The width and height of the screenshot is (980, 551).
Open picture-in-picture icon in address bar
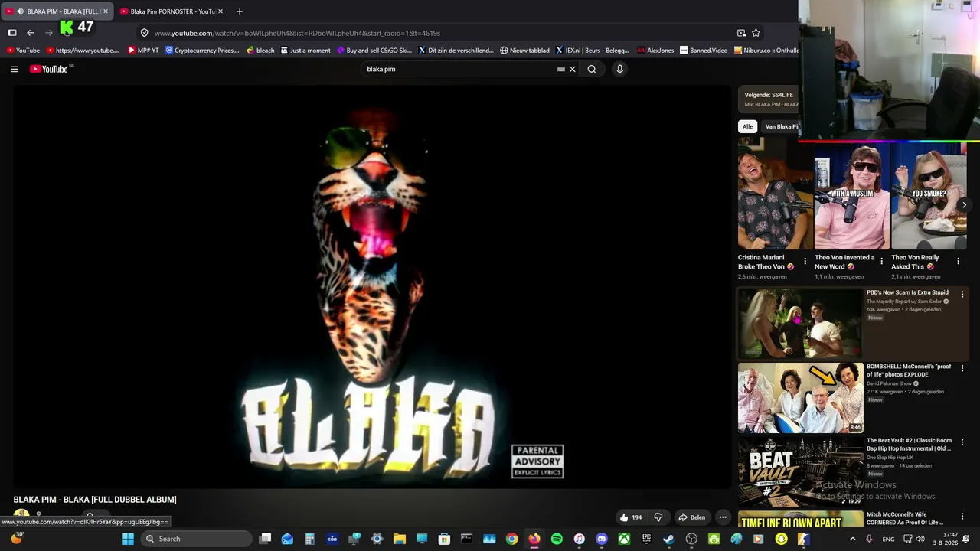[741, 33]
